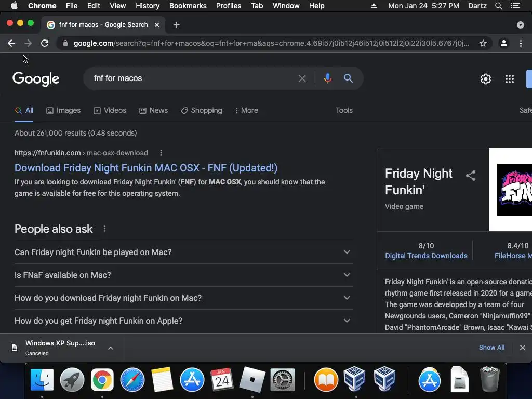The image size is (532, 399).
Task: Open Calendar from the Dock
Action: (222, 380)
